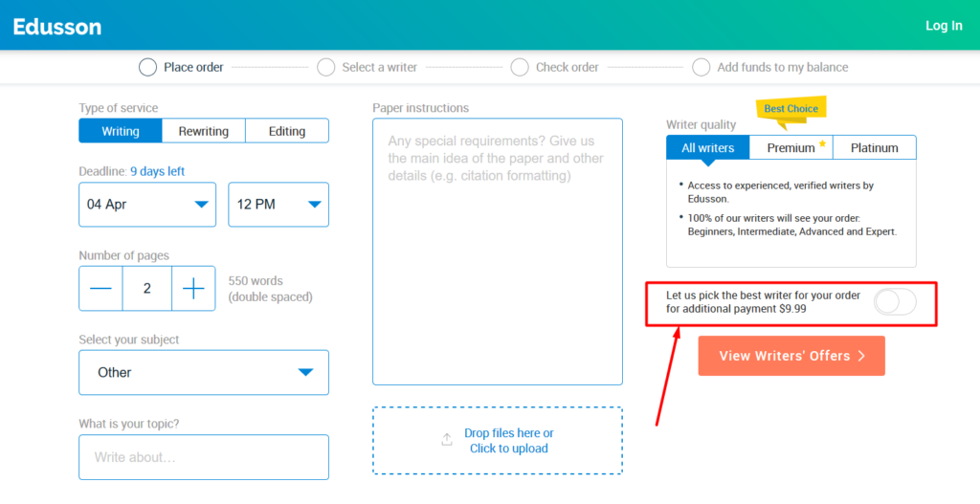Image resolution: width=980 pixels, height=504 pixels.
Task: Select the Check order step circle
Action: click(520, 67)
